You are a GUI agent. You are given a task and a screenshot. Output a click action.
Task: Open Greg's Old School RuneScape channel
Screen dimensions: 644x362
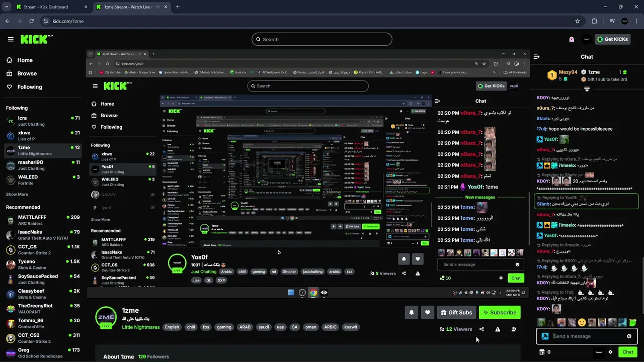[43, 352]
